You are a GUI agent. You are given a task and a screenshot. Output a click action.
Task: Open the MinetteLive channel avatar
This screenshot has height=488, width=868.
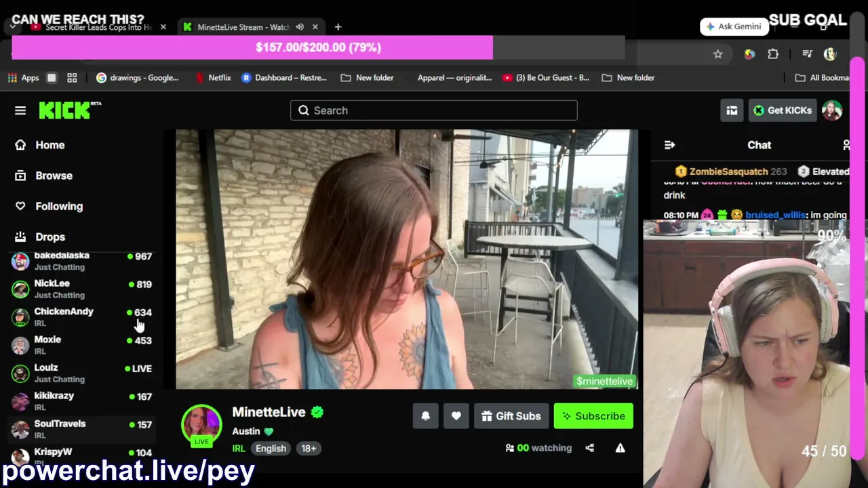tap(201, 424)
